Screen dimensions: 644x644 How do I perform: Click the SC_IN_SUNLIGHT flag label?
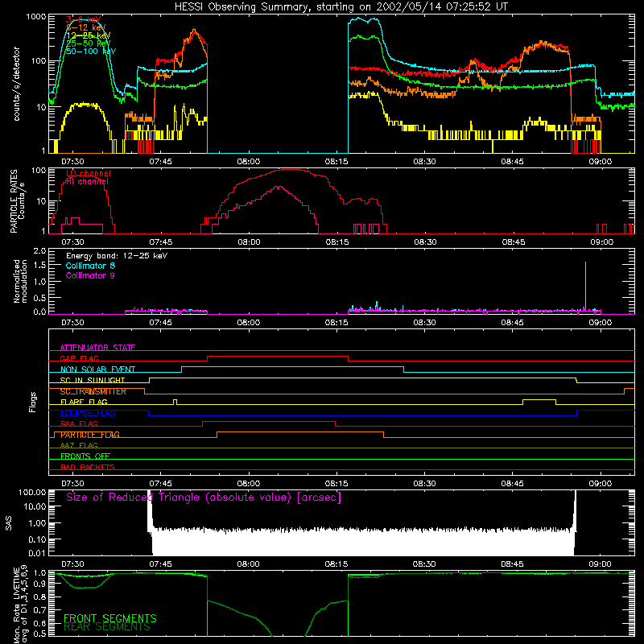pyautogui.click(x=93, y=380)
